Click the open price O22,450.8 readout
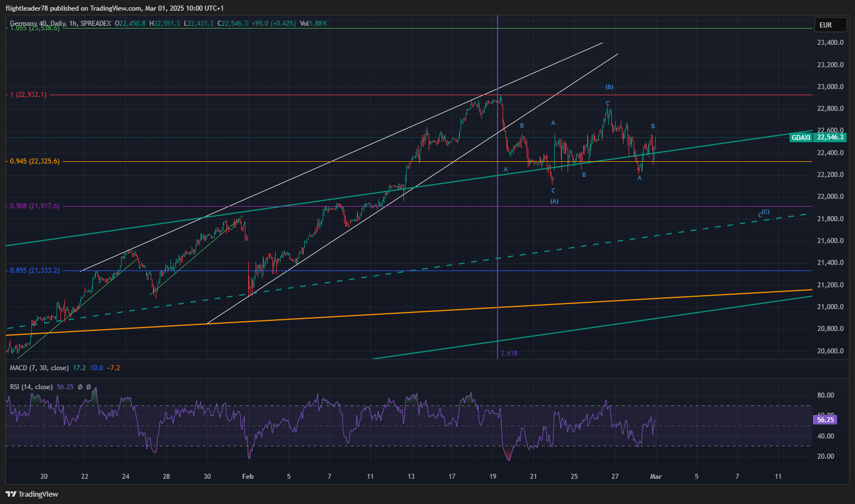Screen dimensions: 855x504 pyautogui.click(x=130, y=24)
